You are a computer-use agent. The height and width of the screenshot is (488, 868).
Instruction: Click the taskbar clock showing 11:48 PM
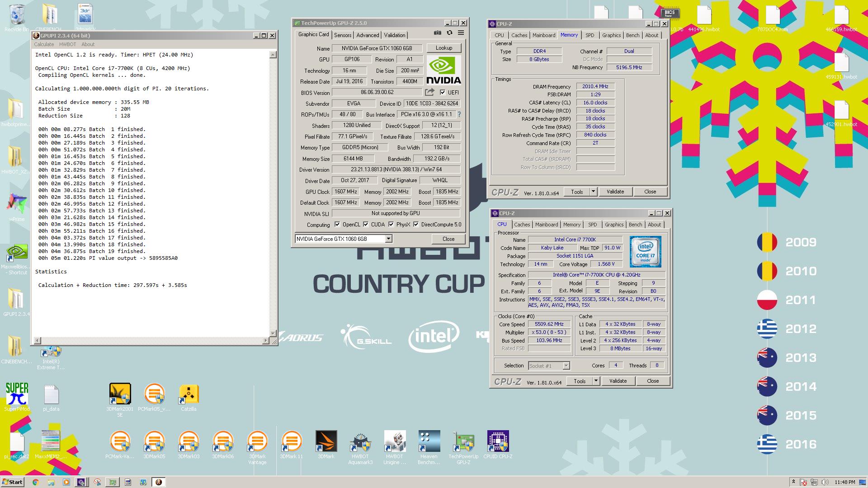click(845, 482)
